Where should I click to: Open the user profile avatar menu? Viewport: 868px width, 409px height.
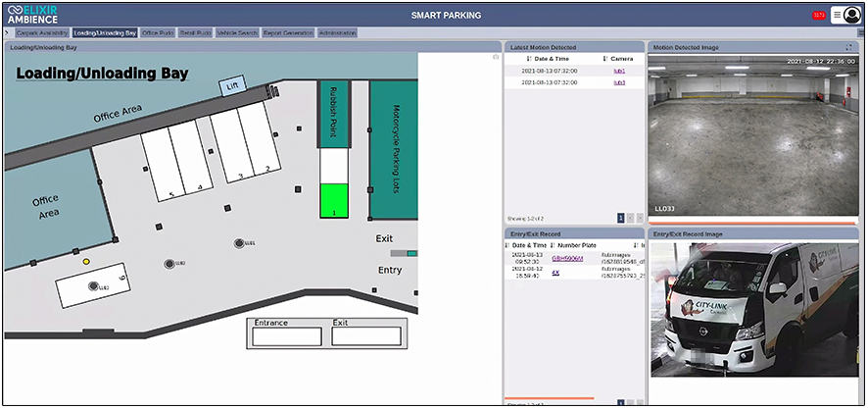(852, 15)
